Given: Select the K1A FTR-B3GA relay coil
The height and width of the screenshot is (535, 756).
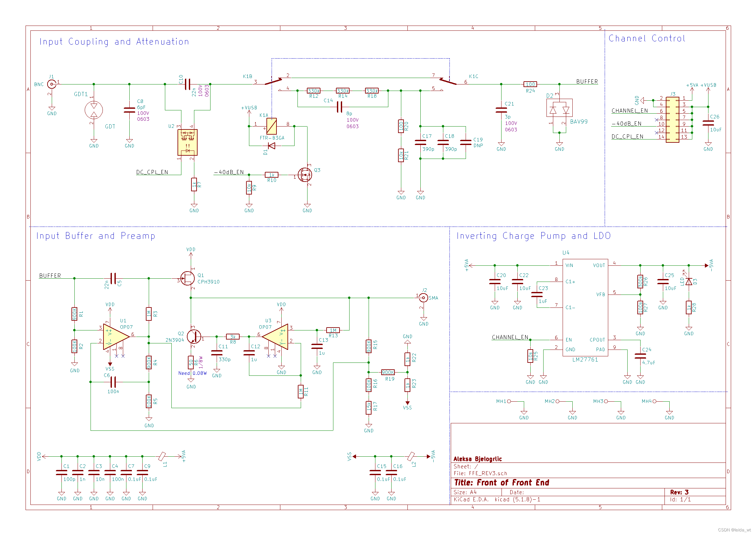Looking at the screenshot, I should click(x=272, y=126).
